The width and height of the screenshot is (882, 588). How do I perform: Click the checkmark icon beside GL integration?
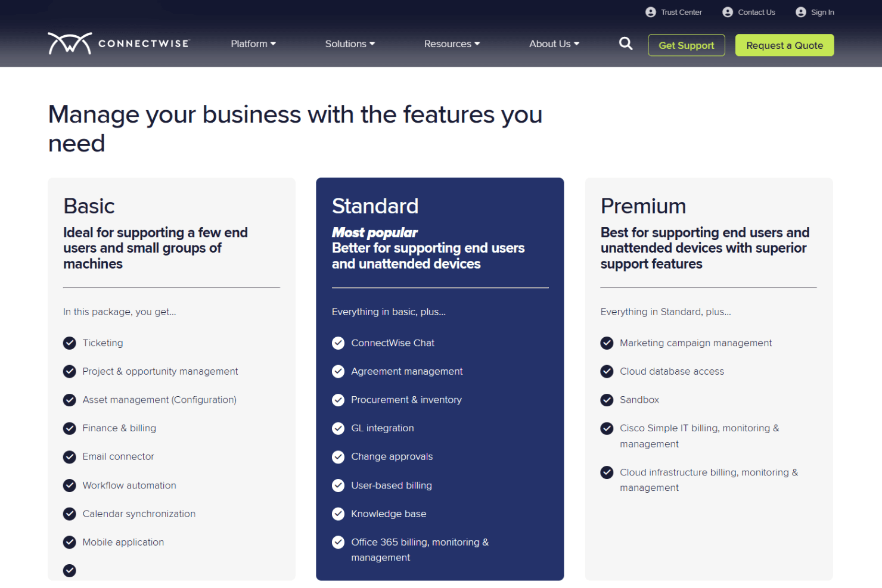coord(338,428)
